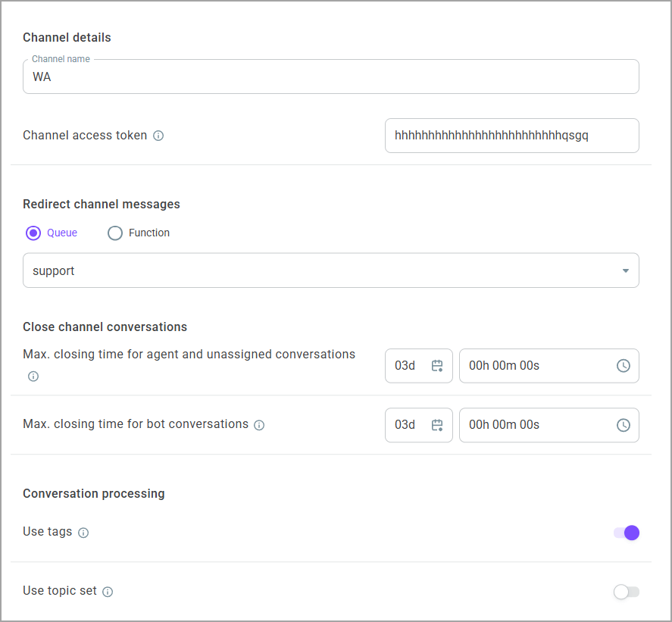The image size is (672, 622).
Task: Click the Close channel conversations heading
Action: tap(105, 327)
